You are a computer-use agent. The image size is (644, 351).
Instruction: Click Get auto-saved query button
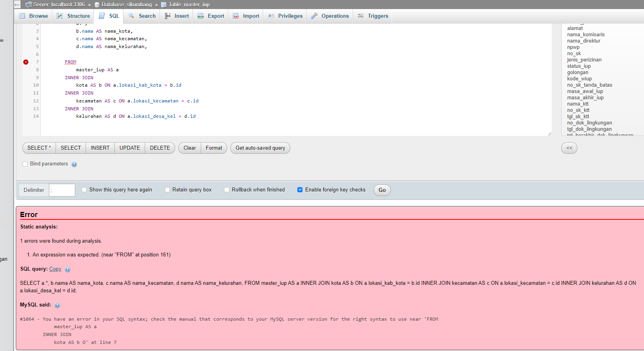pos(260,148)
